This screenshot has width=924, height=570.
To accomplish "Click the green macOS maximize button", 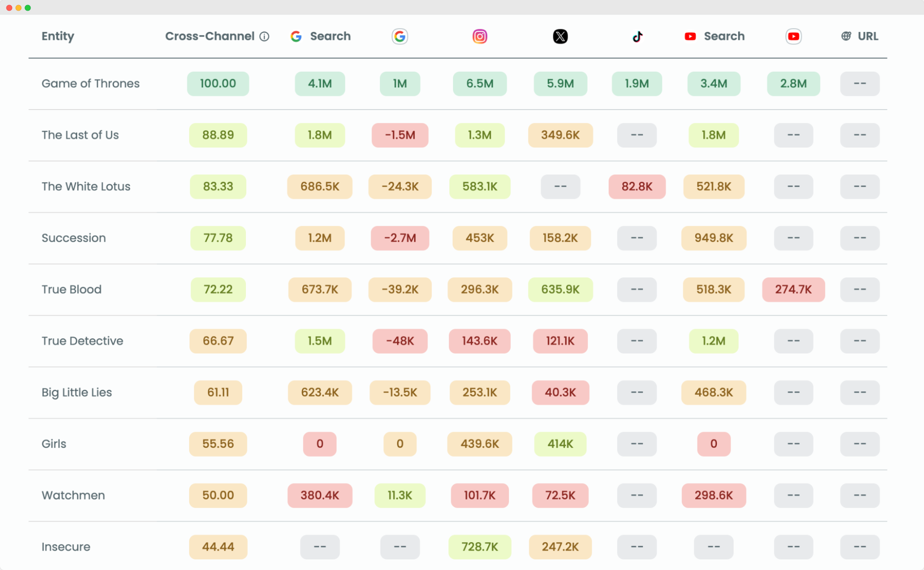I will (x=28, y=8).
